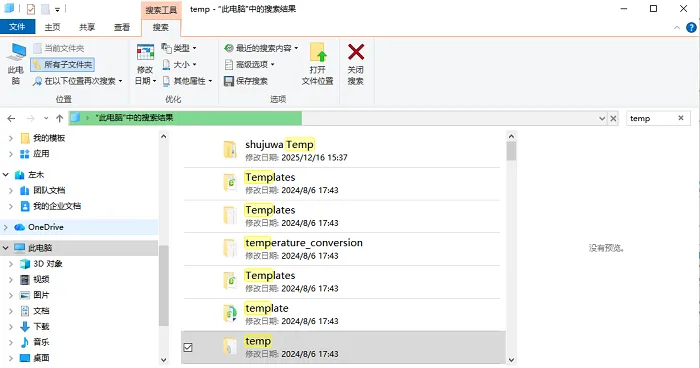Open the 文件 menu tab
The height and width of the screenshot is (368, 700).
coord(17,27)
